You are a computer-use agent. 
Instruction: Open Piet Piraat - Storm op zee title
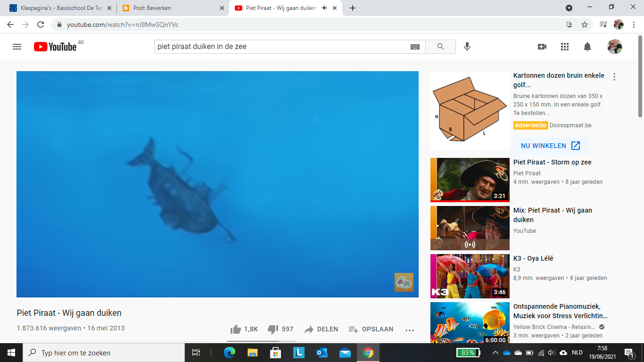point(552,162)
